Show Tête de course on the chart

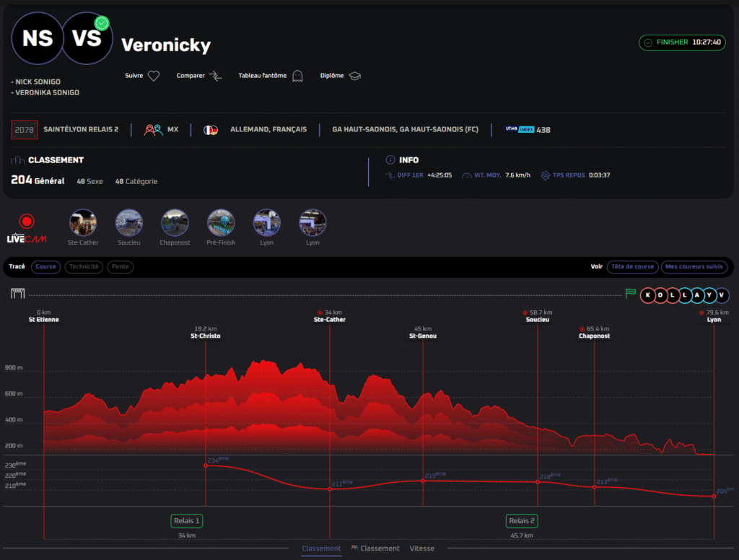(632, 267)
